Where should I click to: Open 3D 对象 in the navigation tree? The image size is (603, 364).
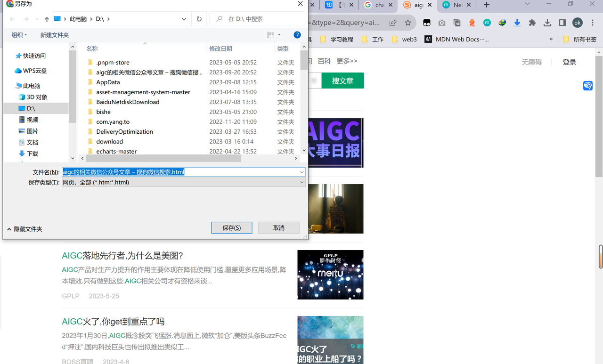pos(33,97)
